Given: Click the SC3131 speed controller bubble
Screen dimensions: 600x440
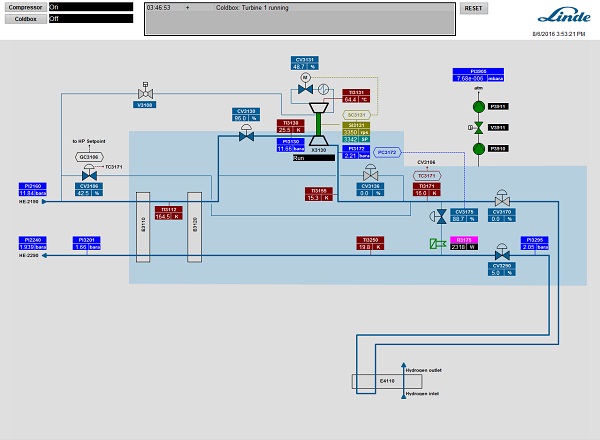Looking at the screenshot, I should tap(357, 115).
